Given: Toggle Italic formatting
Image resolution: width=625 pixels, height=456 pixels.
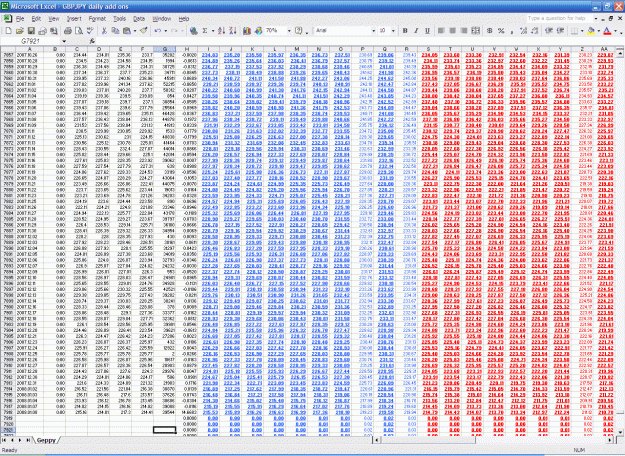Looking at the screenshot, I should click(x=416, y=31).
